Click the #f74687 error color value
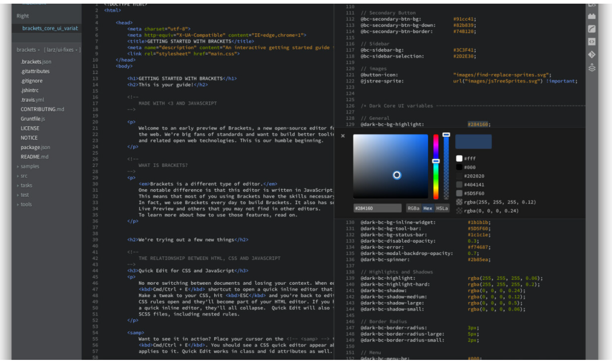 coord(479,247)
